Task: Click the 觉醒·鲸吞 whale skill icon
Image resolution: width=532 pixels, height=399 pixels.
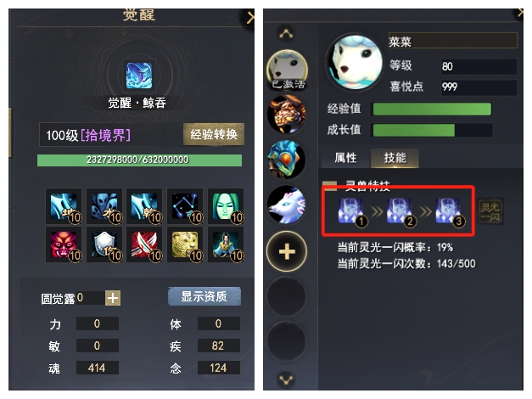Action: tap(139, 76)
